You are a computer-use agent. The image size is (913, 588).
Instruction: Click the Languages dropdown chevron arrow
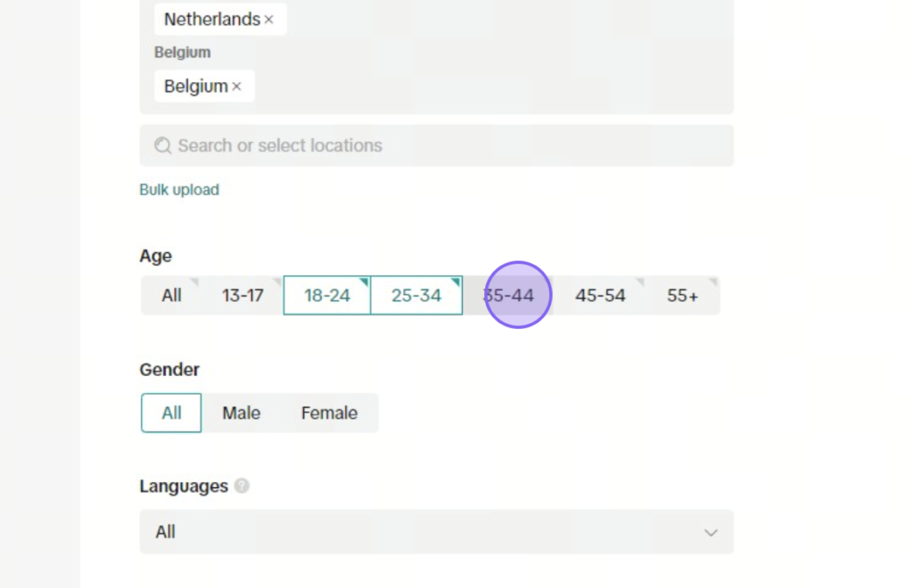click(x=711, y=532)
